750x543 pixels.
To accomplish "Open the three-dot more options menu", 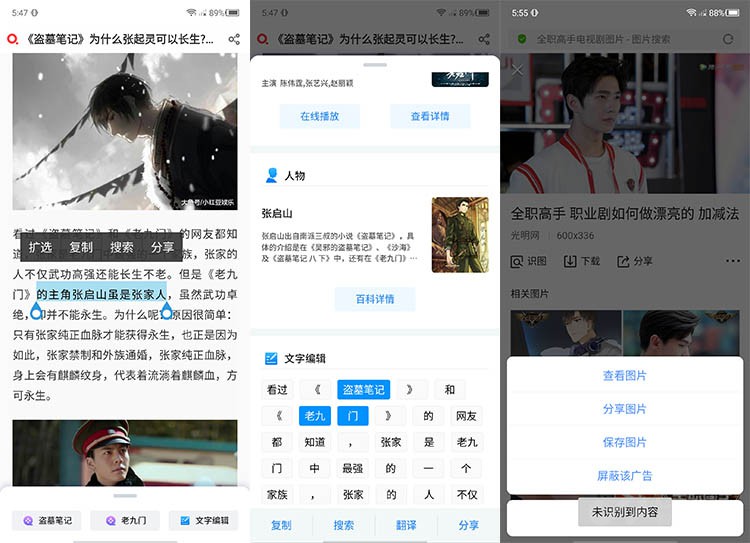I will pyautogui.click(x=733, y=261).
